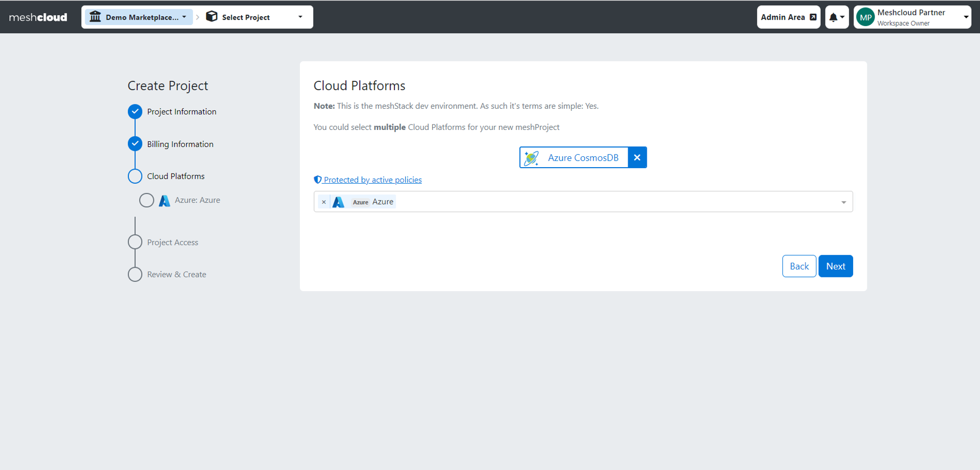Click the meshcloud logo

(38, 17)
